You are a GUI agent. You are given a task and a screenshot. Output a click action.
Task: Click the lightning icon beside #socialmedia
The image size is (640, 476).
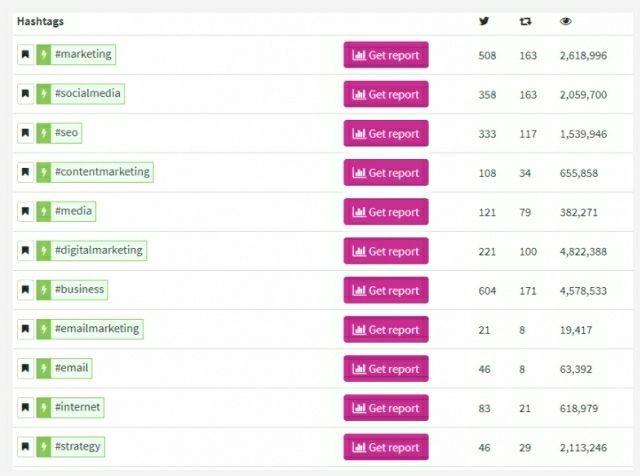point(44,93)
